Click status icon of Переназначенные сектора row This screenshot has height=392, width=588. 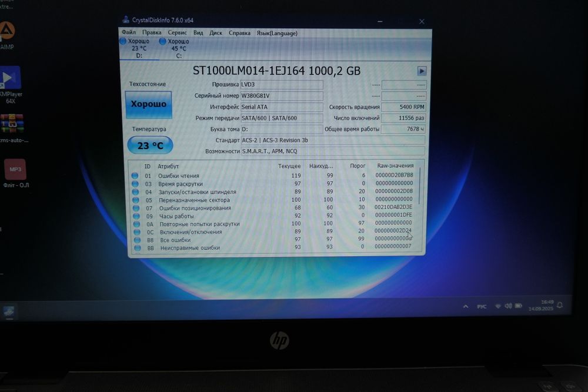136,200
